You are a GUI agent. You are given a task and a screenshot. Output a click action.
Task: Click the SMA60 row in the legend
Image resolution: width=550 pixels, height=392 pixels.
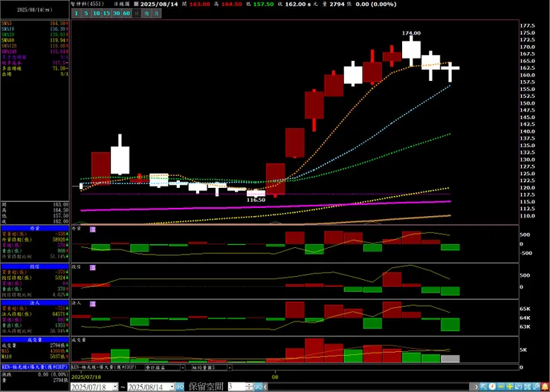35,40
